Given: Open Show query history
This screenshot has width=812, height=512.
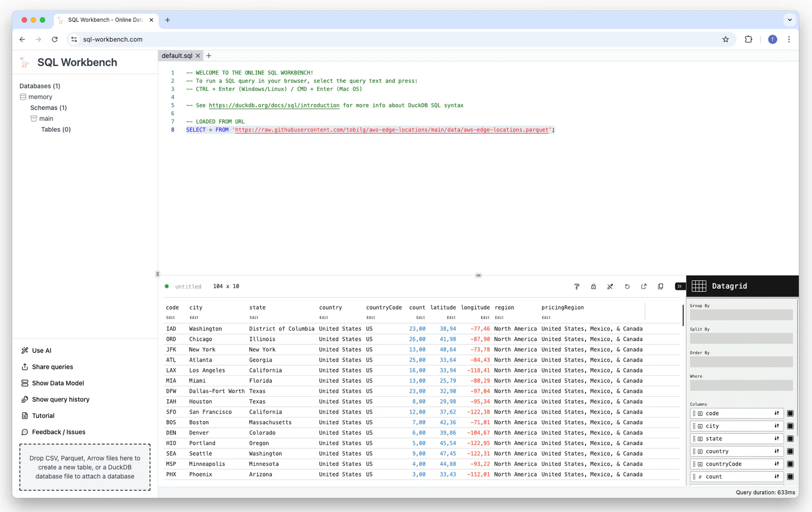Looking at the screenshot, I should coord(55,399).
